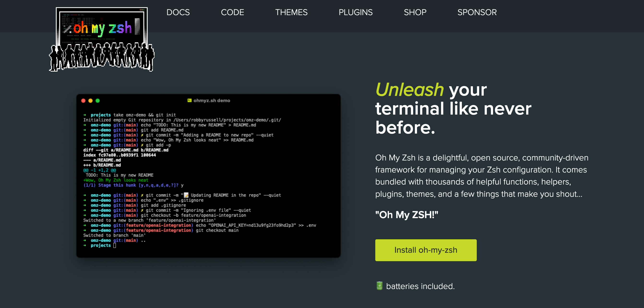The width and height of the screenshot is (644, 308).
Task: Open the CODE navigation link
Action: 232,12
